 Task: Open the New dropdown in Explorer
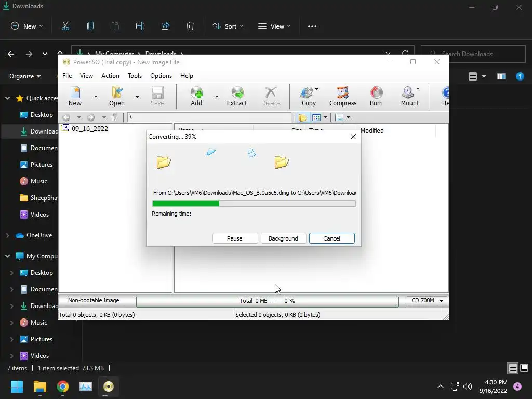click(x=27, y=26)
